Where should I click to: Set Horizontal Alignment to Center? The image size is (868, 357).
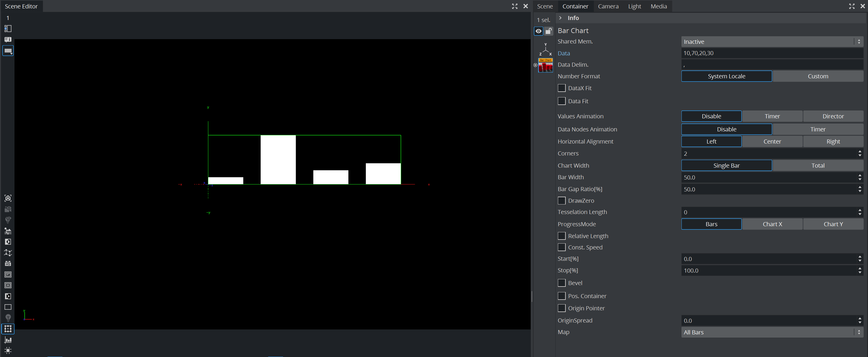pos(772,142)
